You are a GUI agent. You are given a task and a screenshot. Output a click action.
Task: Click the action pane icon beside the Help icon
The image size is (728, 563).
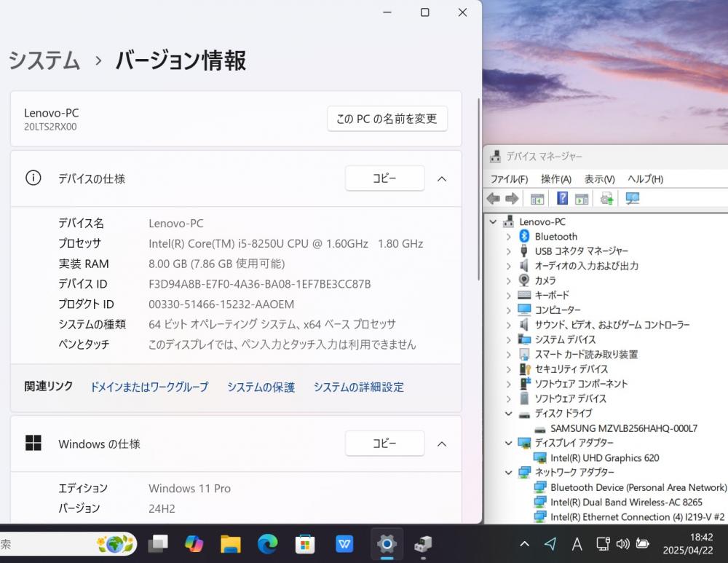coord(582,199)
